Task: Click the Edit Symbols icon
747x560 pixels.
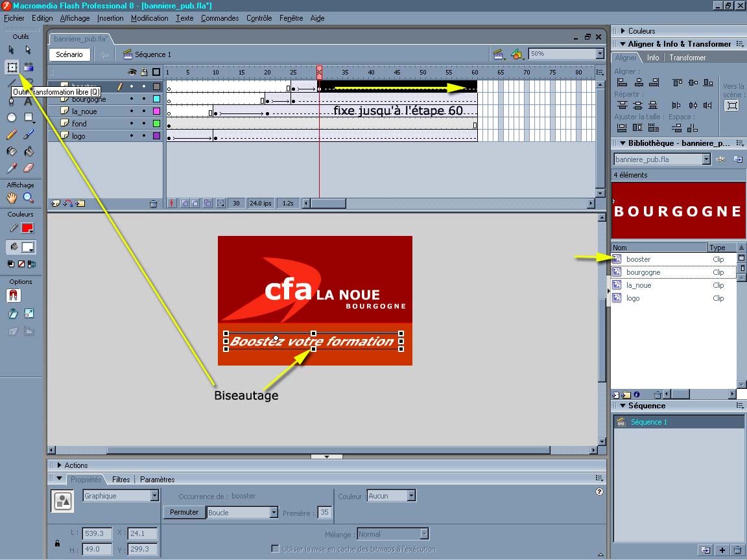Action: pos(516,54)
